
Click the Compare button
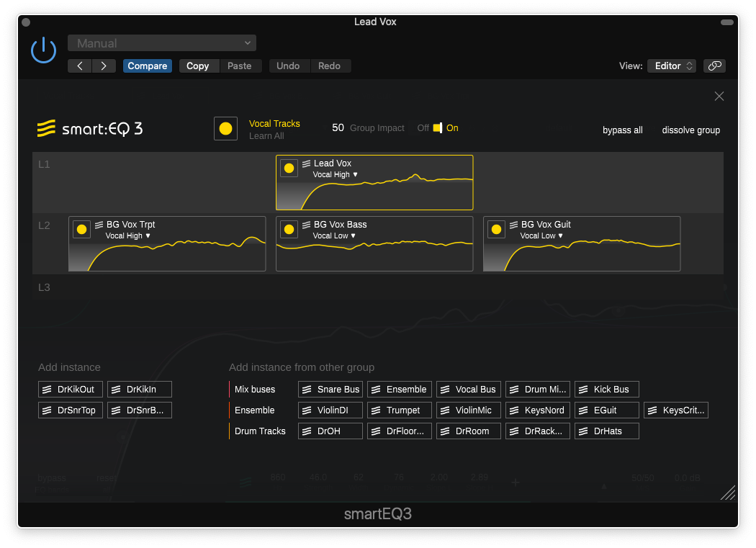click(x=147, y=66)
